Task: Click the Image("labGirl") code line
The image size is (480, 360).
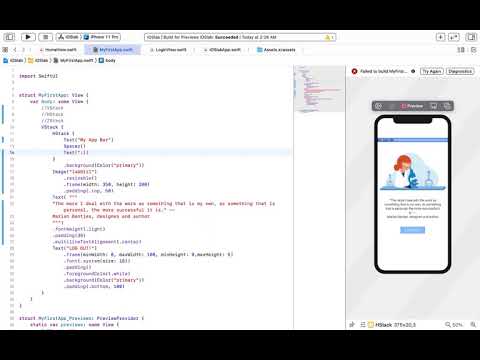Action: pos(75,172)
